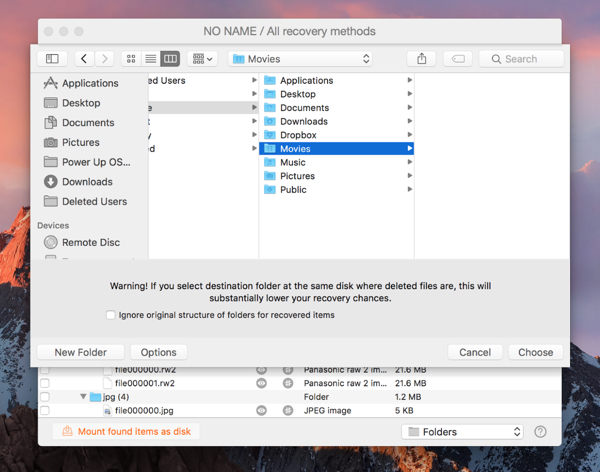The width and height of the screenshot is (600, 472).
Task: Select file000000.jpg file name
Action: tap(144, 410)
